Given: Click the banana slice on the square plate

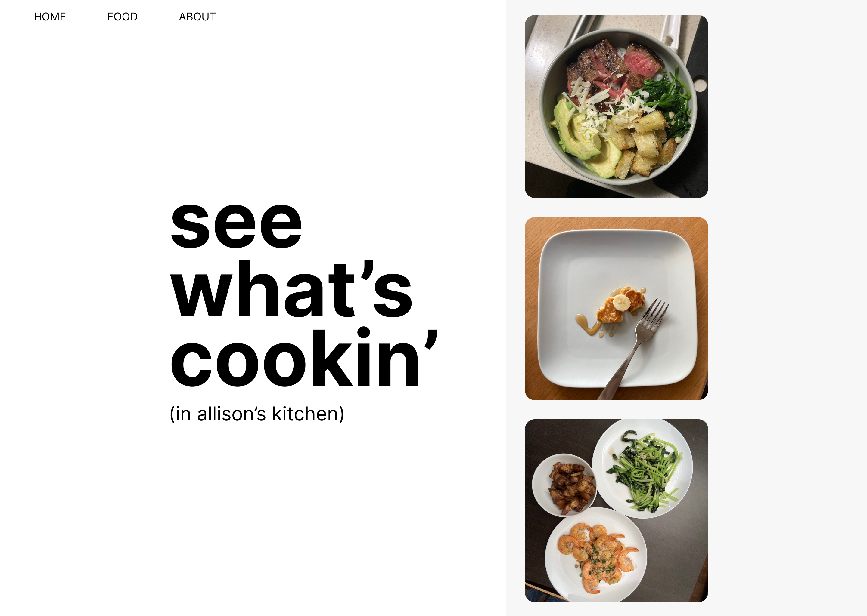Looking at the screenshot, I should click(622, 303).
